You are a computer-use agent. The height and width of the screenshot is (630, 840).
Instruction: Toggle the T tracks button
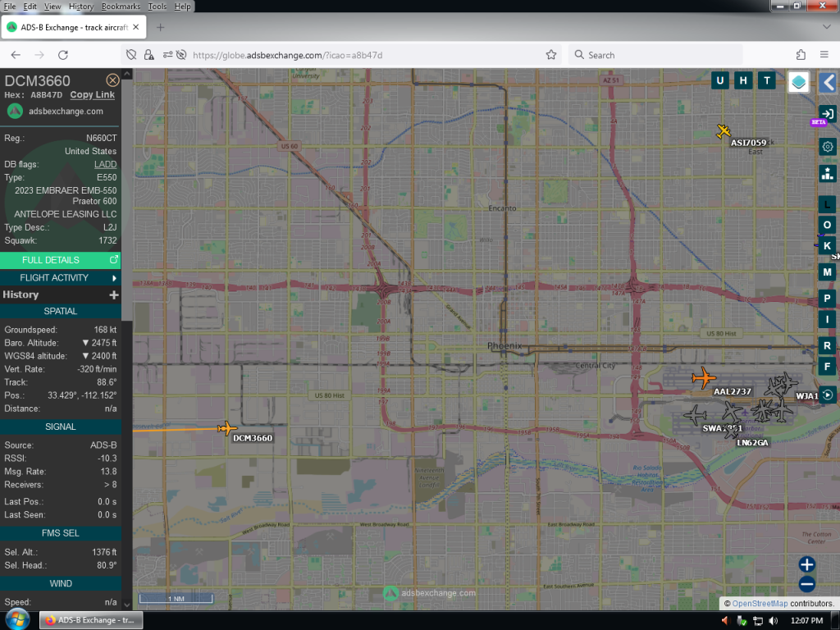(x=767, y=81)
